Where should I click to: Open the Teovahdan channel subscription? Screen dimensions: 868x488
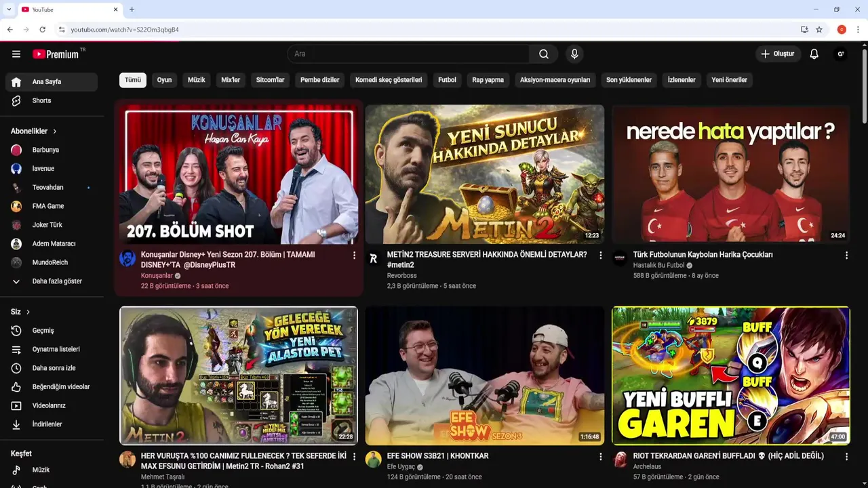52,188
